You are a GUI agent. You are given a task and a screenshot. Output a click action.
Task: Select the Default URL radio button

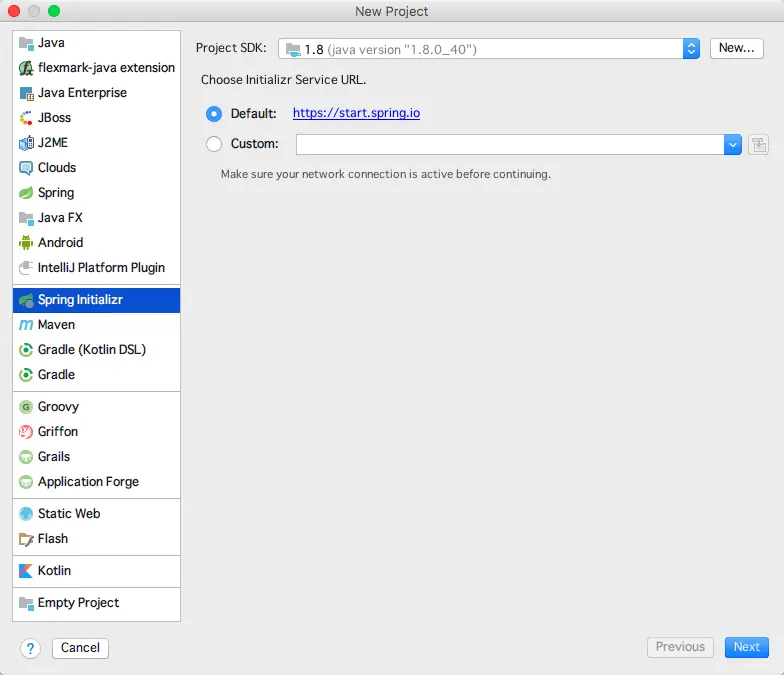[x=214, y=114]
